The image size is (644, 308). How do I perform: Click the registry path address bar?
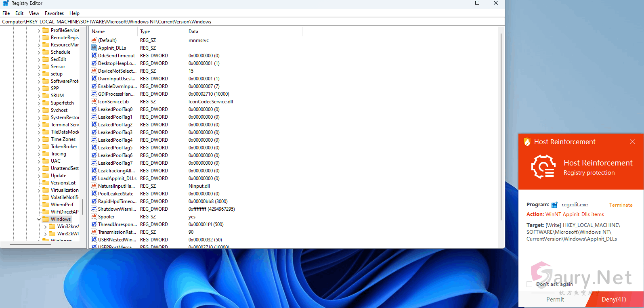click(x=242, y=22)
